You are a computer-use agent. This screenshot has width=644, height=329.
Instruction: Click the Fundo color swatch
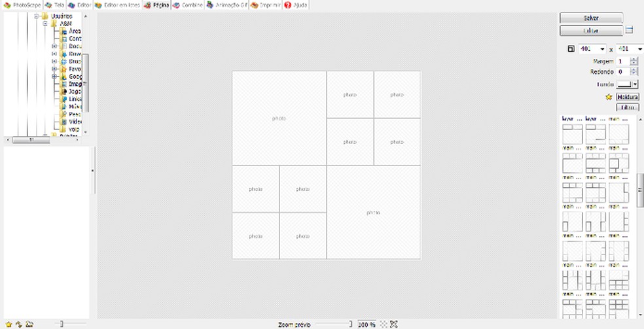pos(624,84)
